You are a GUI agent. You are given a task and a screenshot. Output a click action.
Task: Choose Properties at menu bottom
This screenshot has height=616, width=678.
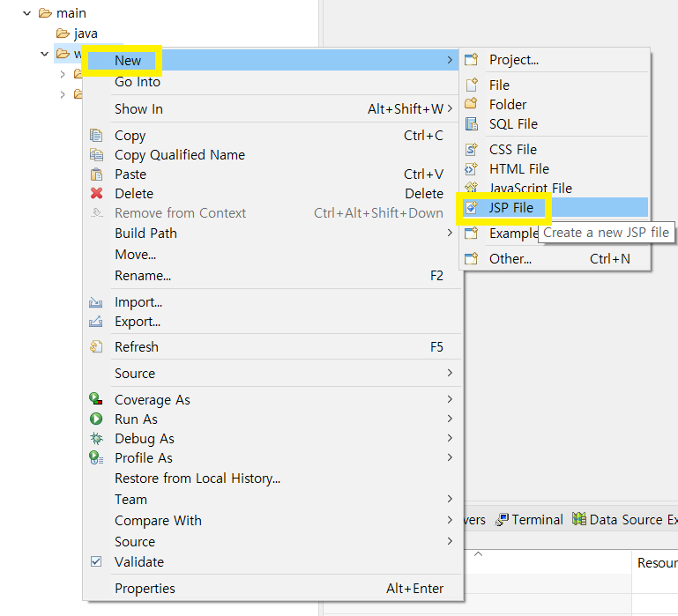pyautogui.click(x=272, y=589)
